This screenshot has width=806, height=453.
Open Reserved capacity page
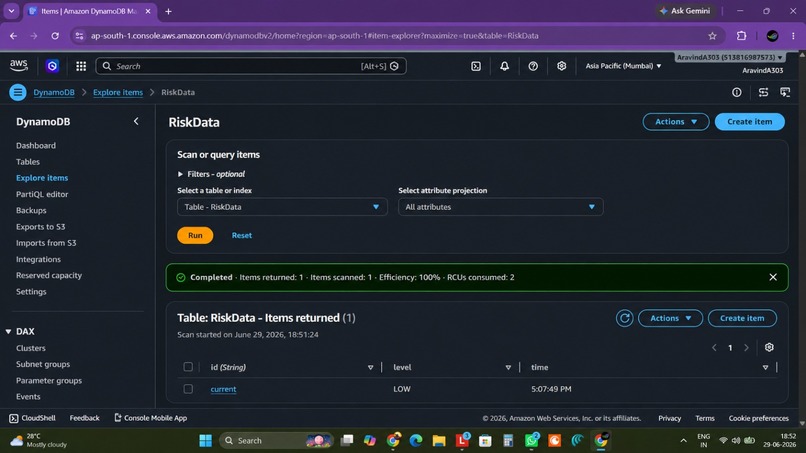[49, 275]
